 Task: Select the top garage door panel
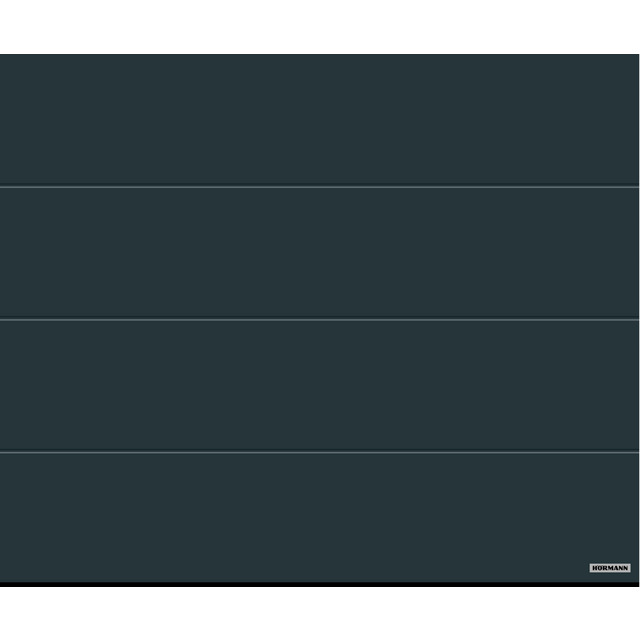click(320, 120)
